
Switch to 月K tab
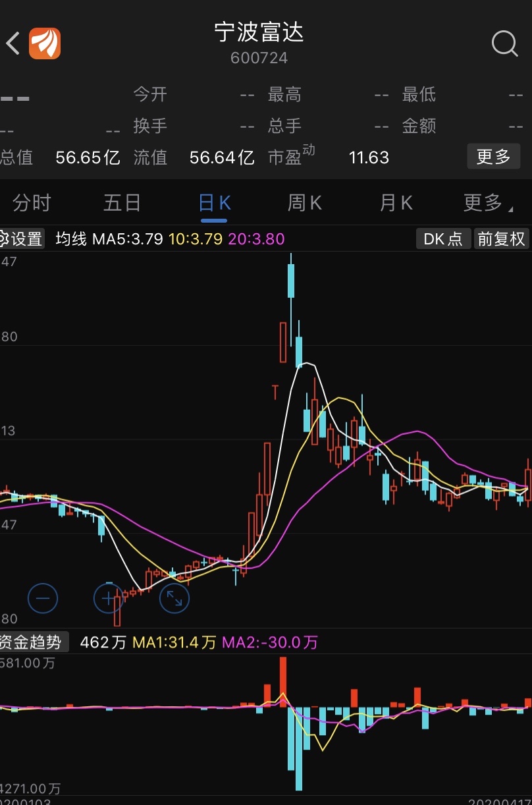coord(396,203)
